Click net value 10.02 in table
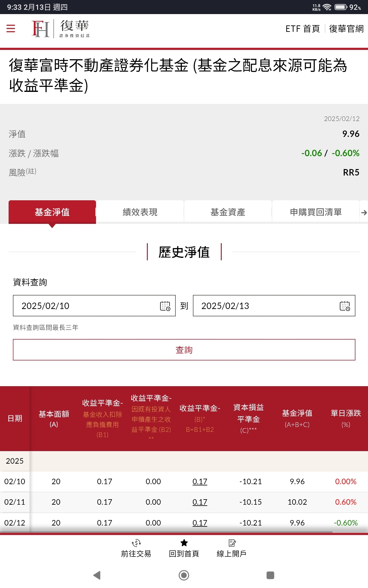This screenshot has height=588, width=368. (x=297, y=502)
